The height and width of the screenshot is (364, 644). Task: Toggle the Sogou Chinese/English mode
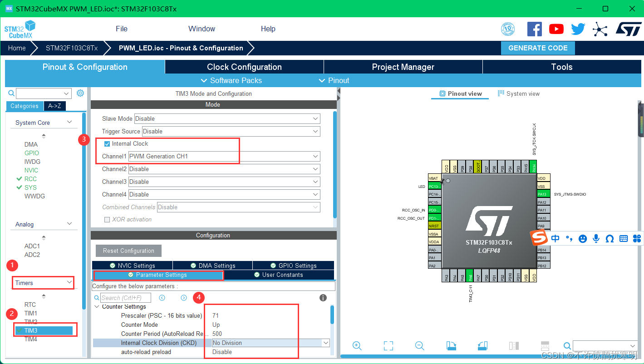click(x=556, y=238)
